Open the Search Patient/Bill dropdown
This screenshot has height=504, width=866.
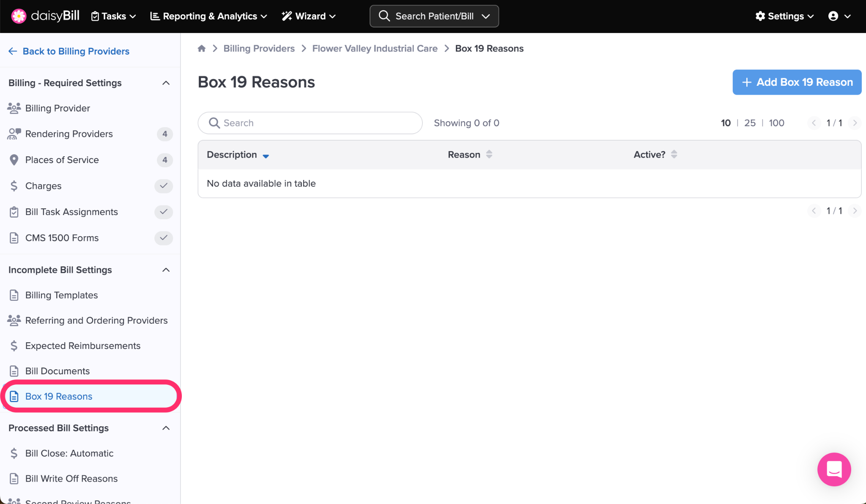tap(434, 16)
